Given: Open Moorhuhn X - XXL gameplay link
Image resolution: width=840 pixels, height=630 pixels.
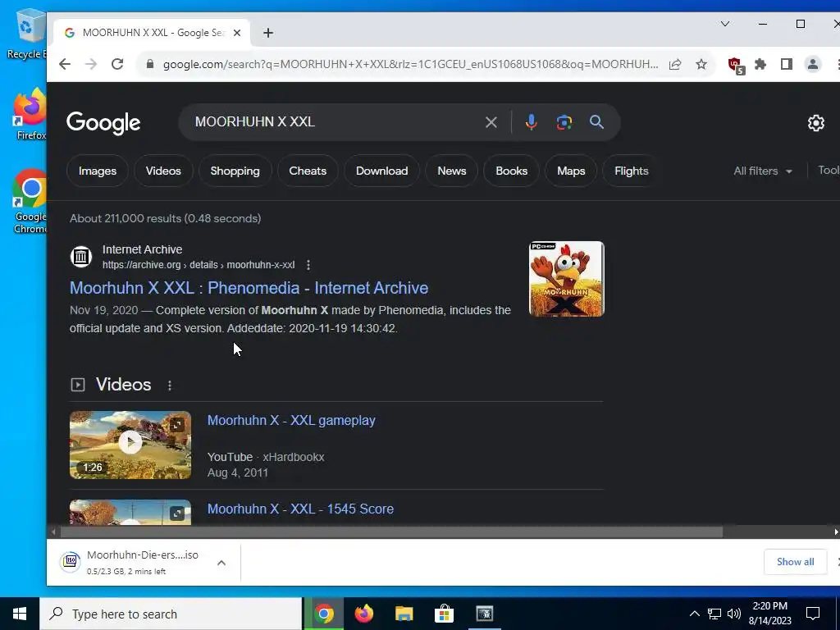Looking at the screenshot, I should 291,421.
